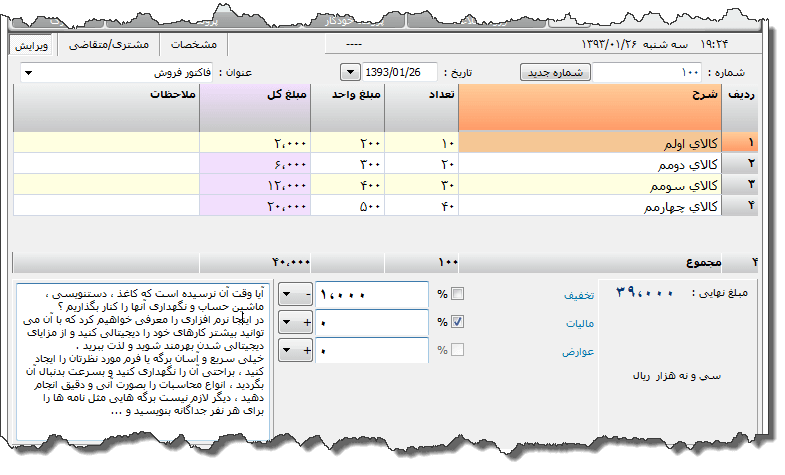Select the کالای دوم row description cell

[x=590, y=164]
